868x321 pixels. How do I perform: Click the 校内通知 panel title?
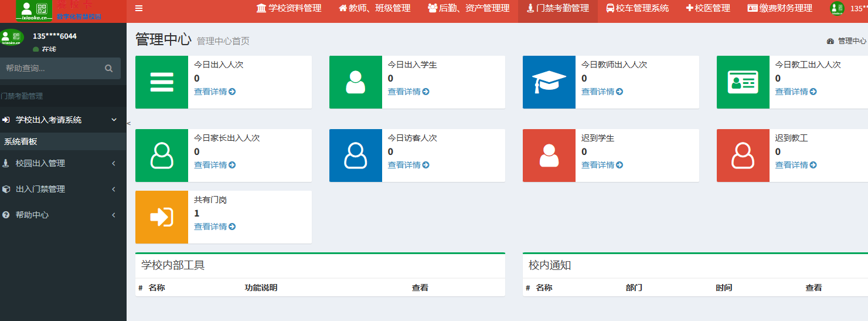(x=550, y=265)
